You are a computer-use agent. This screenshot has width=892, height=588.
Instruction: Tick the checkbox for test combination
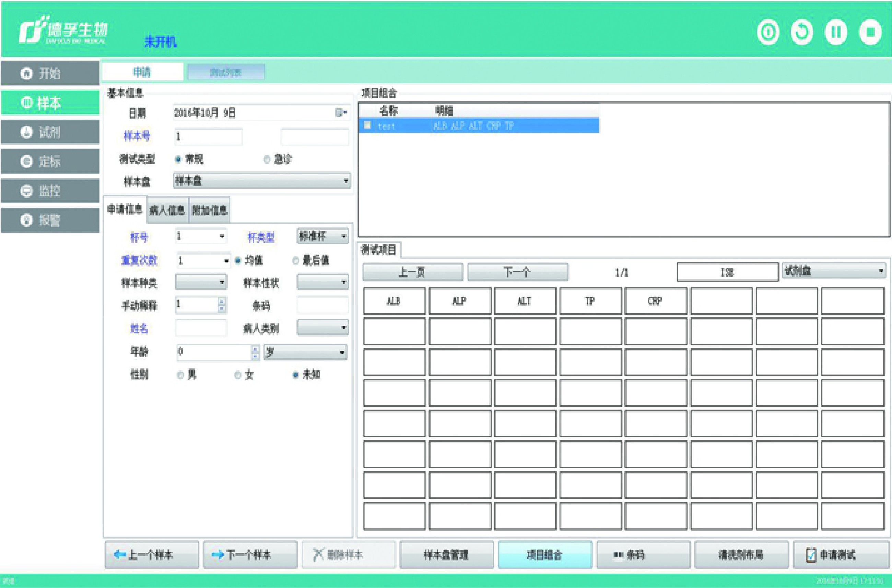click(x=367, y=126)
